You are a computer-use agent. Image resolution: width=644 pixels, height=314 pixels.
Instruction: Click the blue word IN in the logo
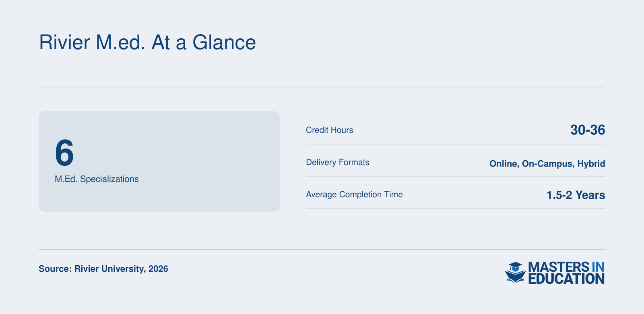(x=598, y=267)
